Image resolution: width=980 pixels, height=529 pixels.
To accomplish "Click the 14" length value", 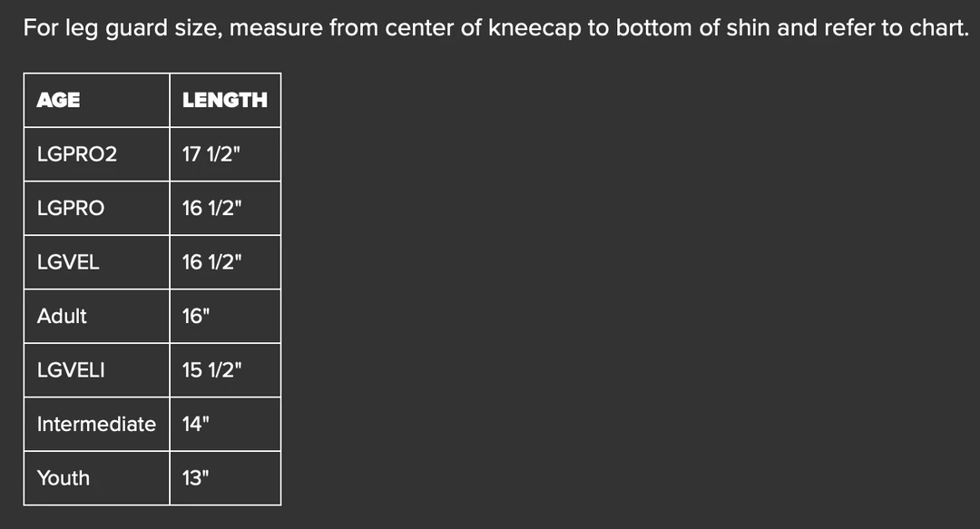I will [x=196, y=424].
